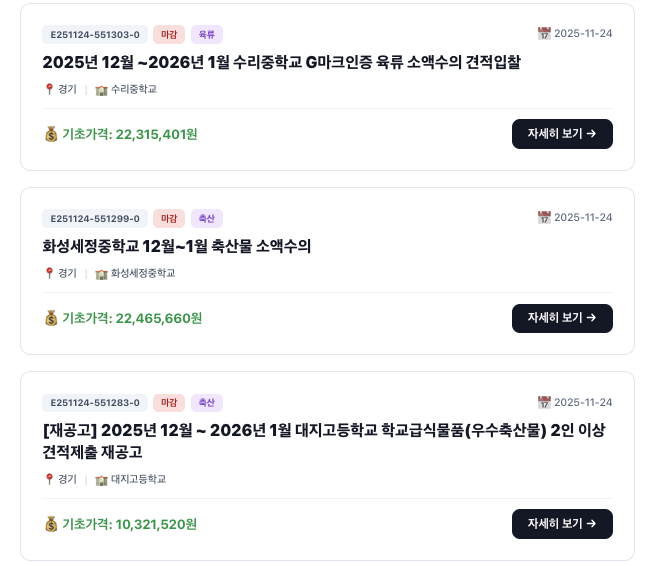Click the bid ID tag E251124-551303-0
The width and height of the screenshot is (656, 565).
(x=95, y=34)
